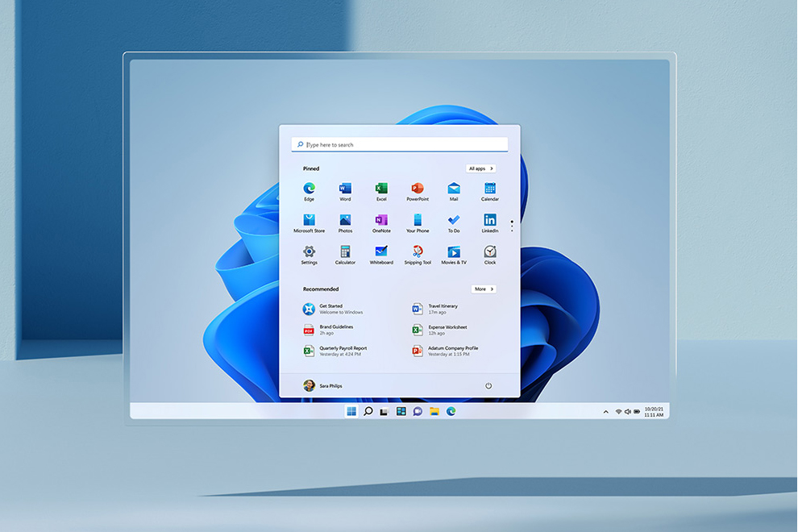Open Movies & TV
This screenshot has height=532, width=798.
point(454,255)
